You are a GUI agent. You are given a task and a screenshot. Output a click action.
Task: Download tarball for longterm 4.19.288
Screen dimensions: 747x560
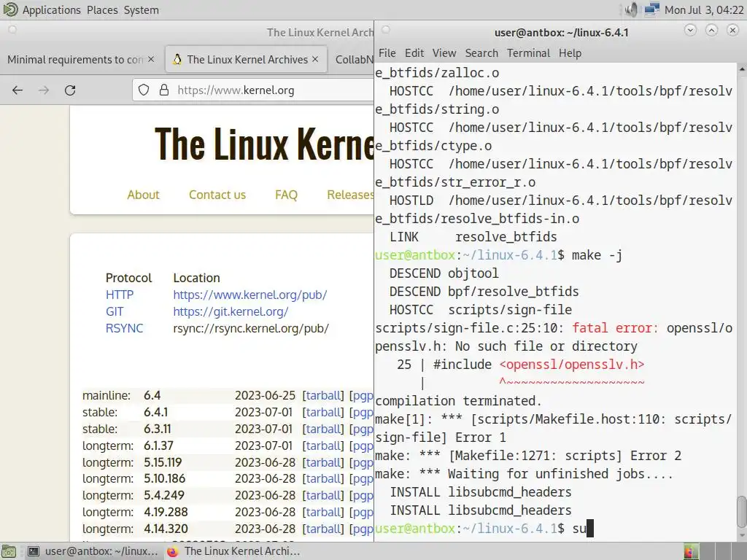[323, 512]
